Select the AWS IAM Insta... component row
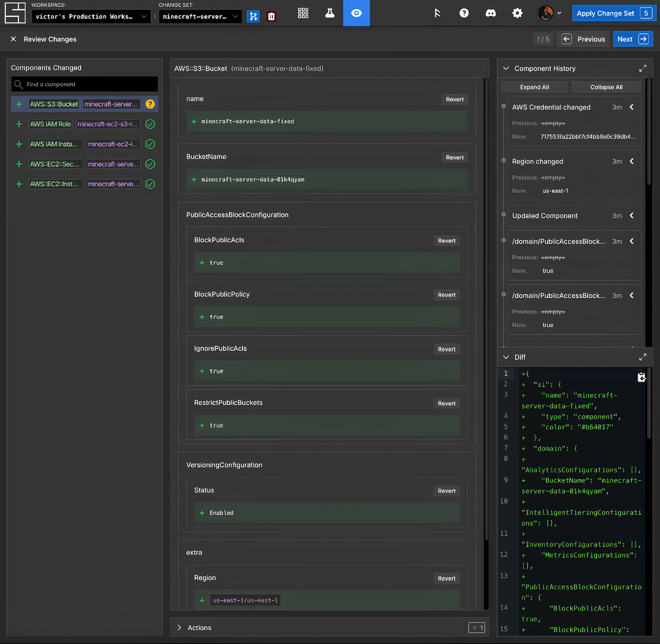The width and height of the screenshot is (660, 644). click(85, 144)
